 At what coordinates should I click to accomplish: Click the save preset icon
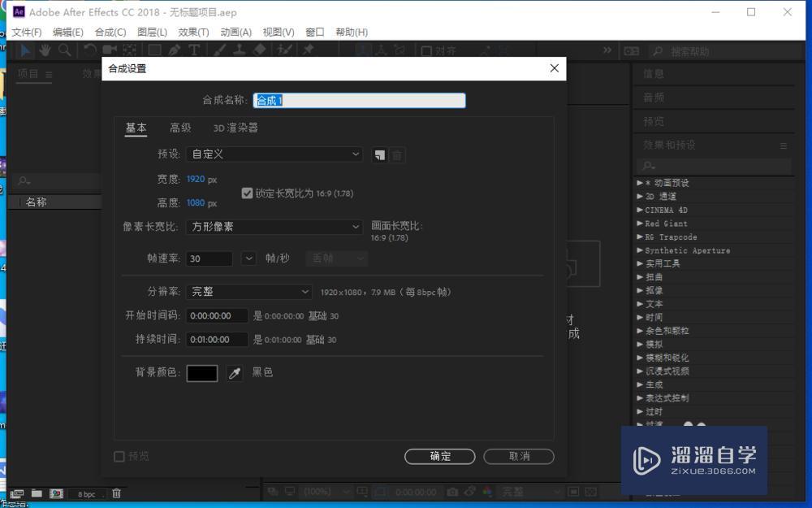(379, 155)
